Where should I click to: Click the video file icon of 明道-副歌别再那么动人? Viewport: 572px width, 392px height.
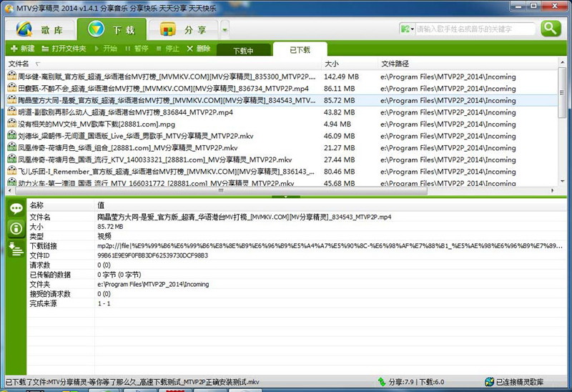pyautogui.click(x=12, y=112)
